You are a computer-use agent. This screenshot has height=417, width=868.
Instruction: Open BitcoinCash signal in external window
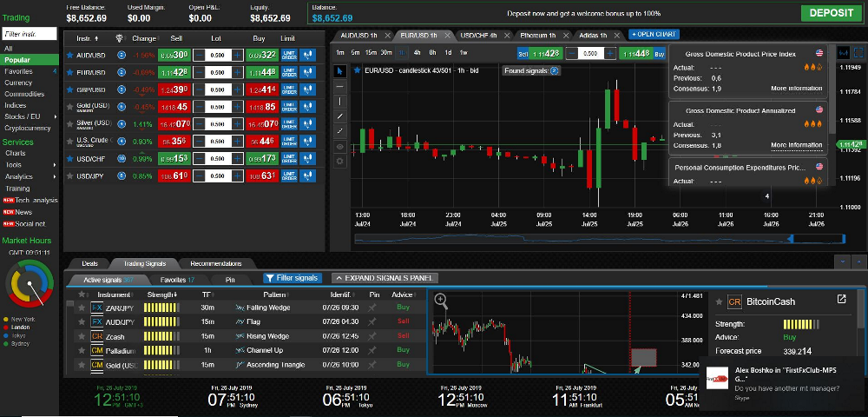[x=841, y=299]
